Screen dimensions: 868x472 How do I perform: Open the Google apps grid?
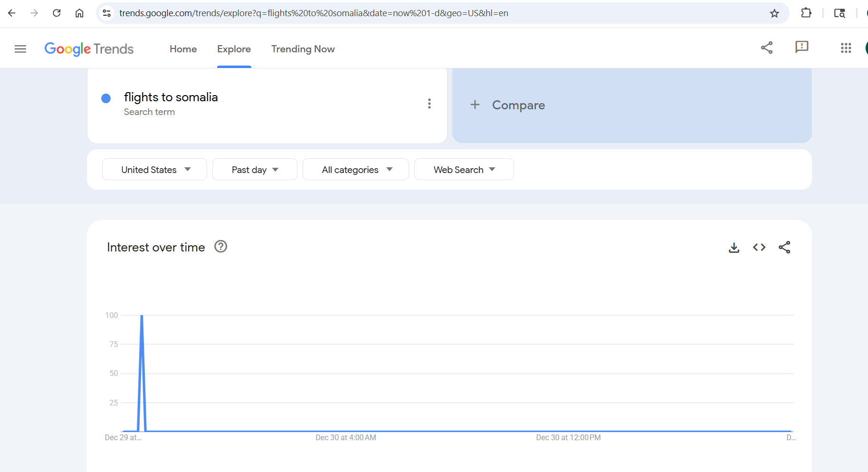(x=846, y=48)
